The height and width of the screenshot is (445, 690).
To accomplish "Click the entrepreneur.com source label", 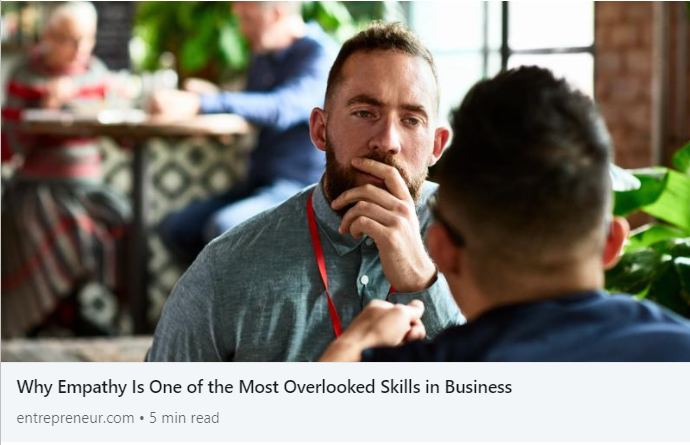I will point(75,418).
